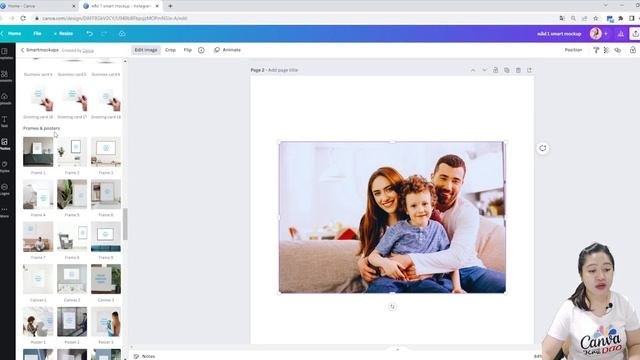
Task: Open the Templates sidebar panel
Action: click(5, 53)
